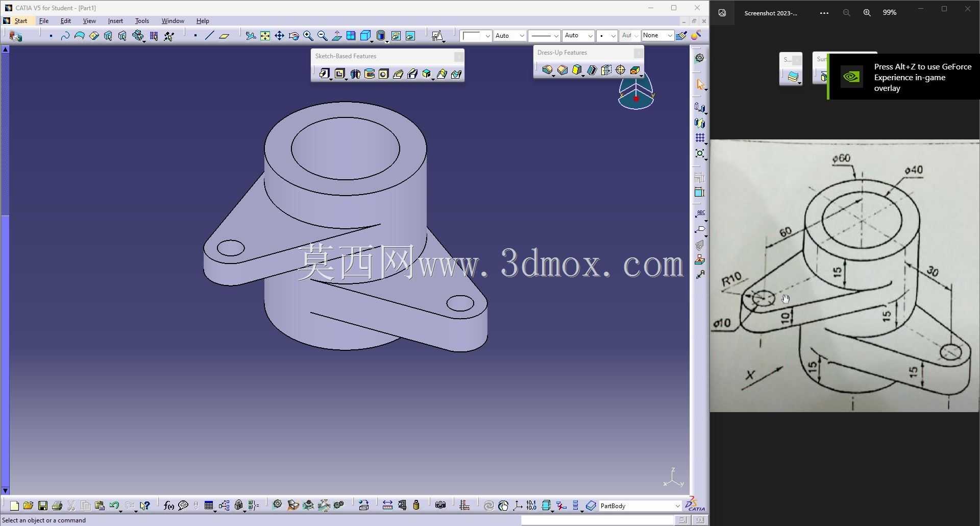
Task: Open the photo viewer more options menu
Action: coord(824,13)
